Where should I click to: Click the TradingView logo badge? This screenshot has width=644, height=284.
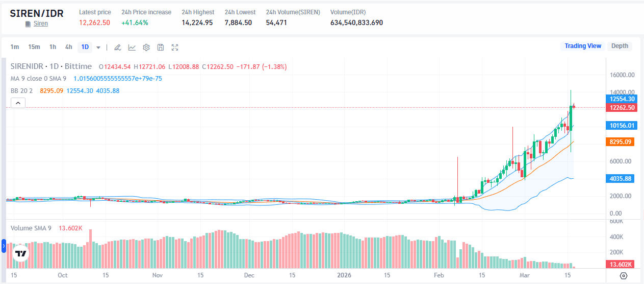coord(21,253)
